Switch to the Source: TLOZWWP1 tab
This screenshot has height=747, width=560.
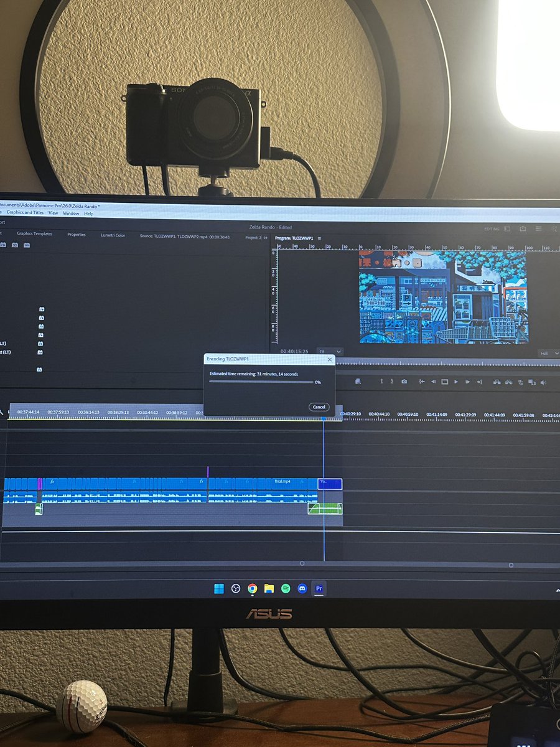[185, 237]
